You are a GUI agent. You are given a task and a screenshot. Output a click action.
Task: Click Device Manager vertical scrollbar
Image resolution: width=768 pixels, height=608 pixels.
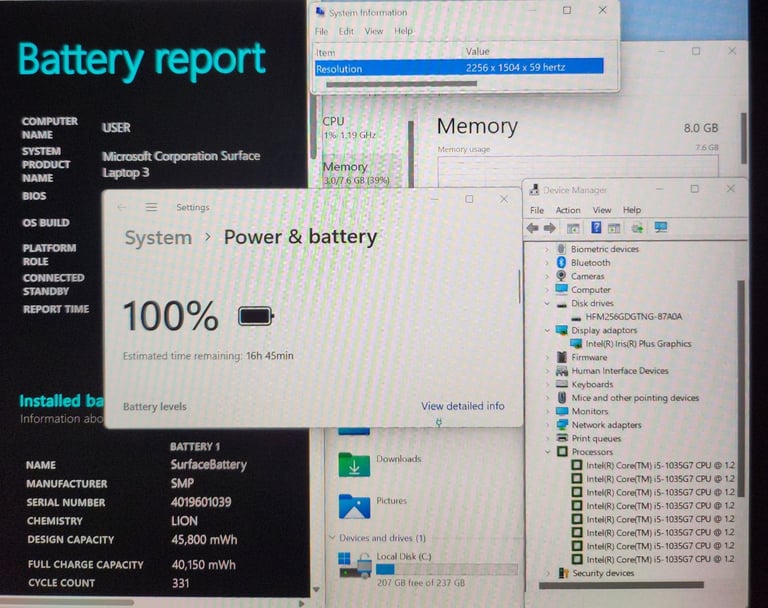(741, 387)
